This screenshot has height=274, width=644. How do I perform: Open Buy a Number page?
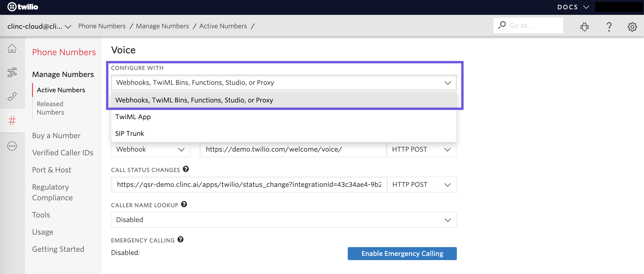click(56, 136)
